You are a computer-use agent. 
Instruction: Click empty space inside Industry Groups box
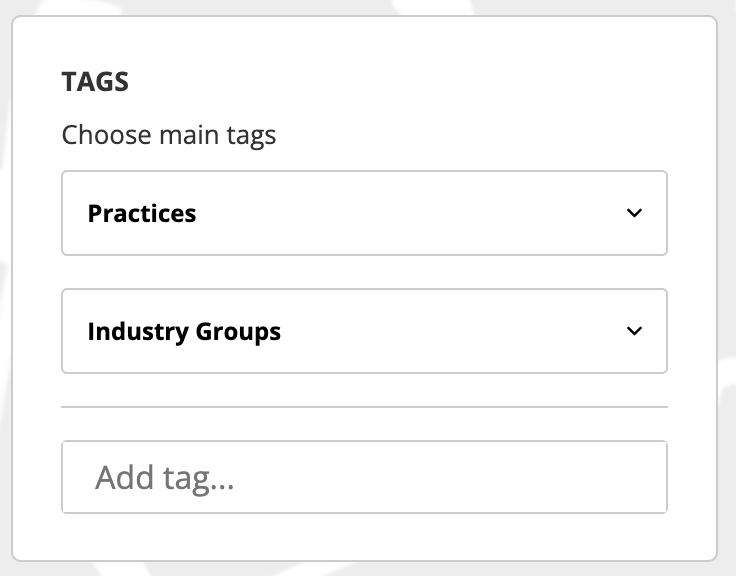(450, 331)
